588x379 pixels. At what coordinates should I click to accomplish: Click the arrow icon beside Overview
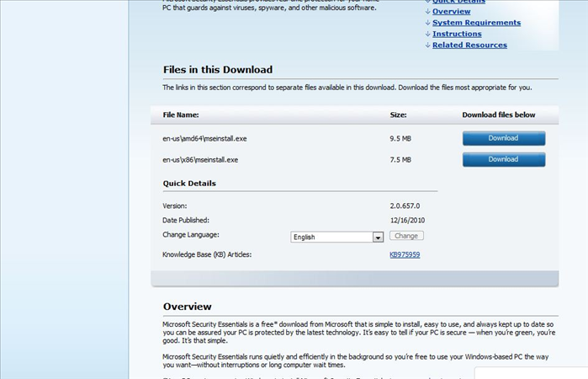[428, 12]
